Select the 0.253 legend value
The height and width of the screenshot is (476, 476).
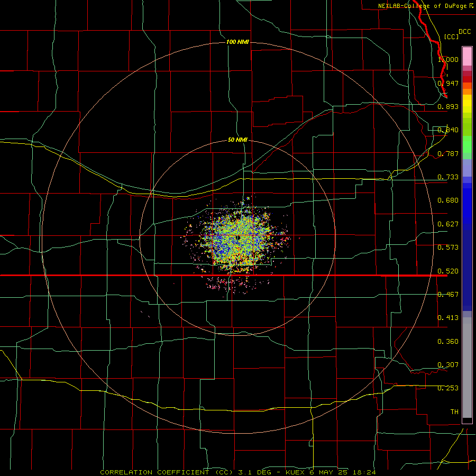point(448,388)
